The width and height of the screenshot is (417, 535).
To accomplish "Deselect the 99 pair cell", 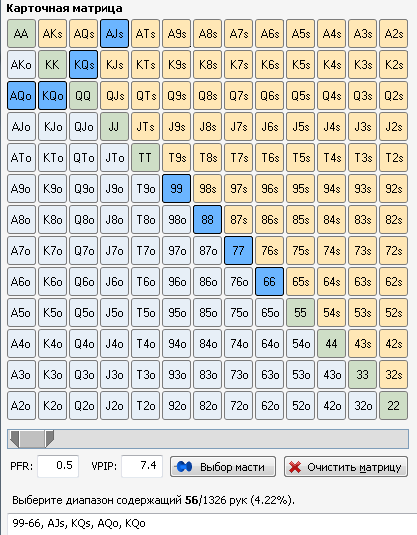I will (x=176, y=188).
